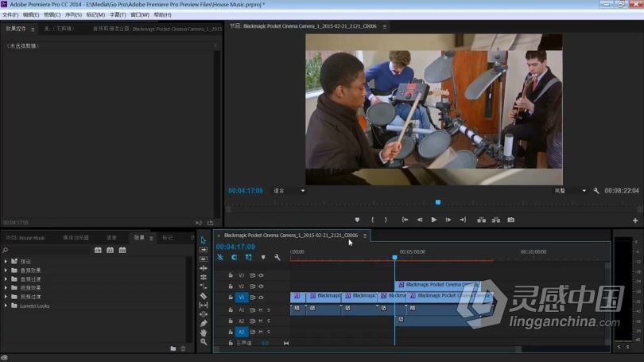644x362 pixels.
Task: Go to Out point
Action: (463, 220)
